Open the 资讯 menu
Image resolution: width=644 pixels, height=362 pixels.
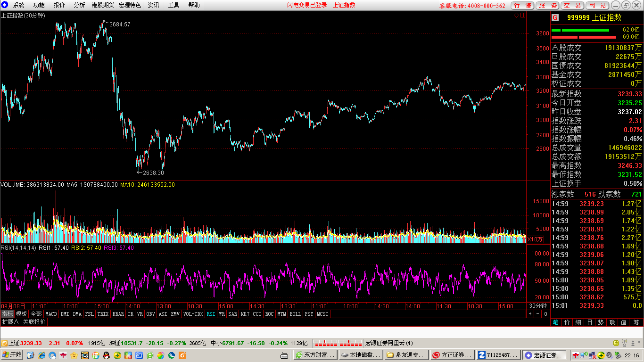pyautogui.click(x=153, y=5)
